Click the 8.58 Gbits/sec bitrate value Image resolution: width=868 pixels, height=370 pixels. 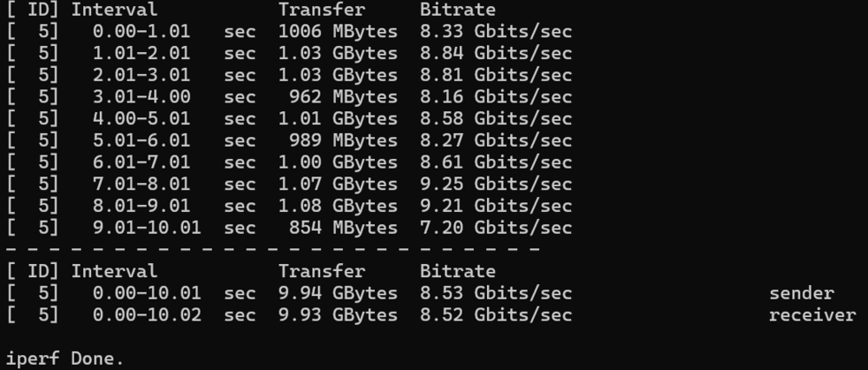click(x=496, y=118)
